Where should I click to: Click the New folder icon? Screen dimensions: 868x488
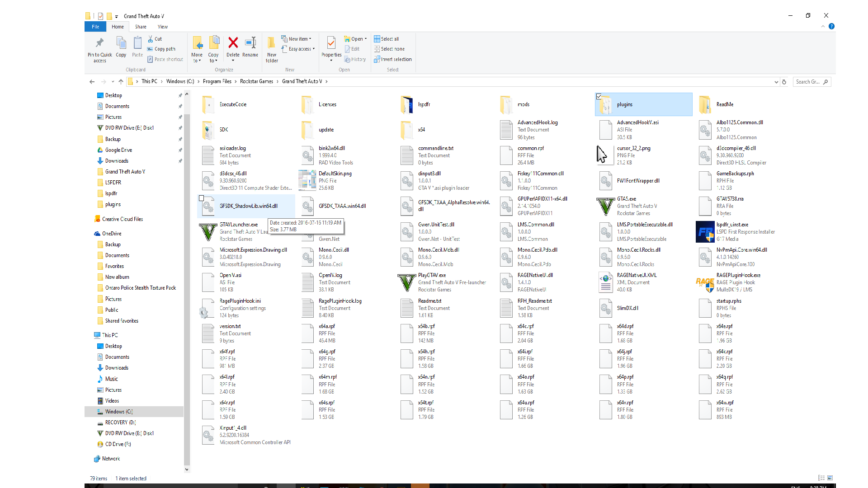click(271, 43)
